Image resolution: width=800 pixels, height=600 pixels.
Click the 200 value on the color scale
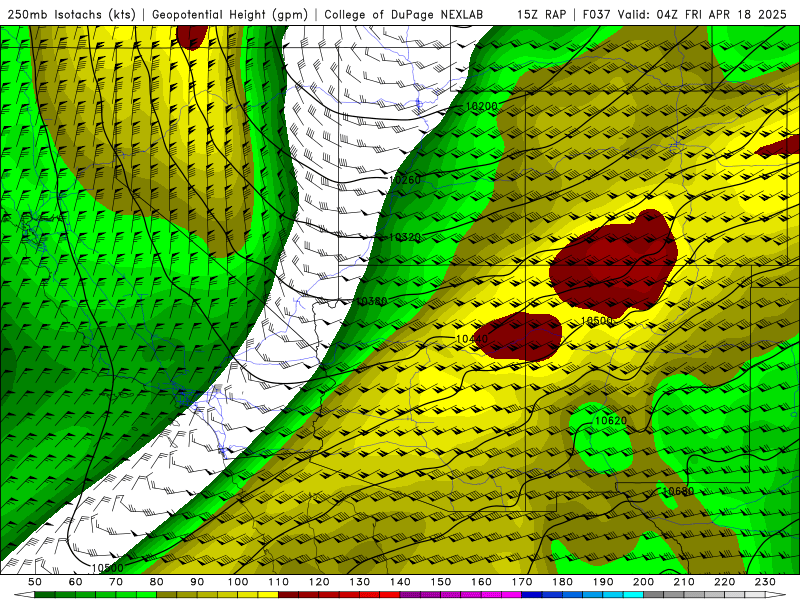[x=643, y=582]
